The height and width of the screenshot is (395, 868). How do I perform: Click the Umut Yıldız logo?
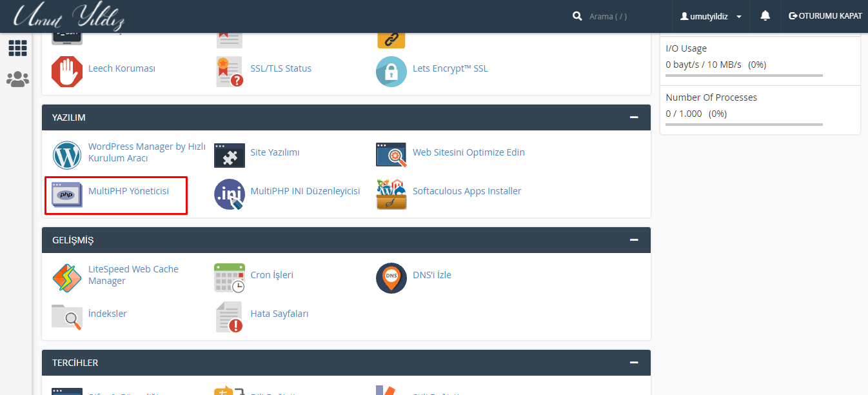point(69,16)
